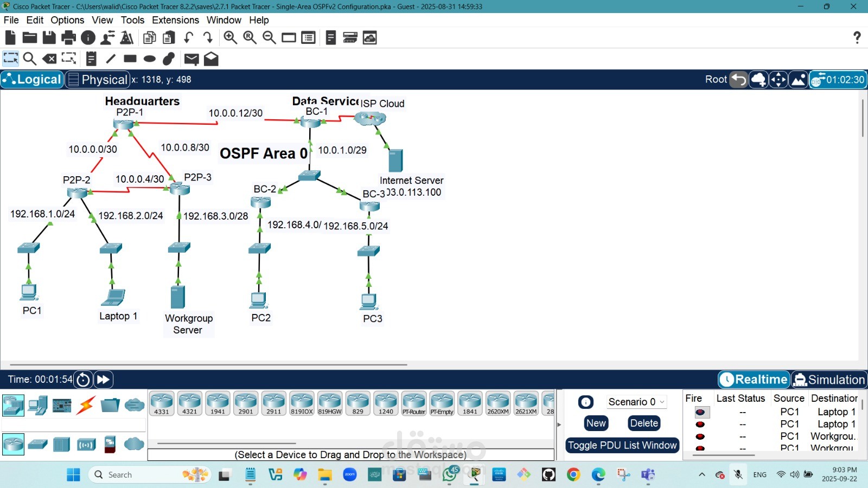Select the Place Note tool
This screenshot has width=868, height=488.
(x=91, y=59)
